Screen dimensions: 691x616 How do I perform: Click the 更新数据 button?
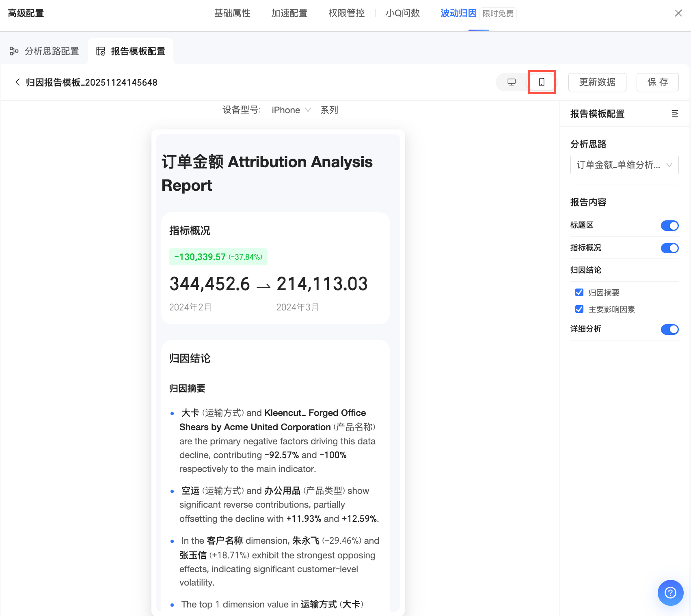click(x=597, y=82)
